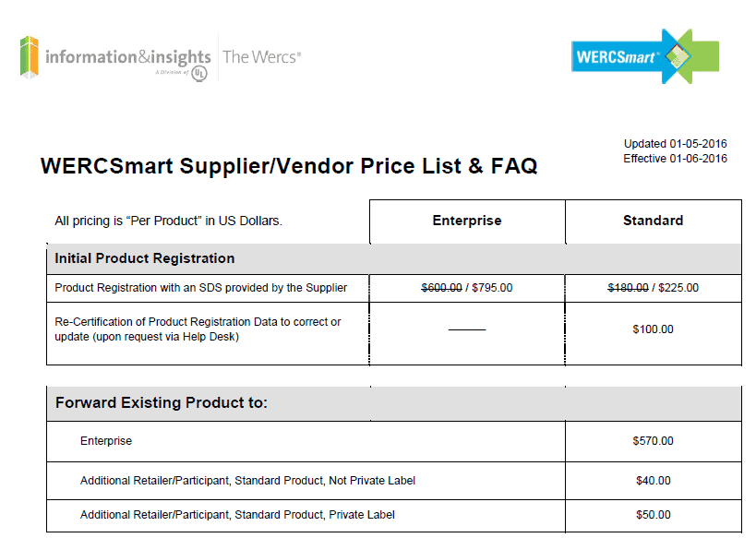This screenshot has width=756, height=538.
Task: Click the diamond emblem in WERCSmart logo
Action: click(678, 56)
